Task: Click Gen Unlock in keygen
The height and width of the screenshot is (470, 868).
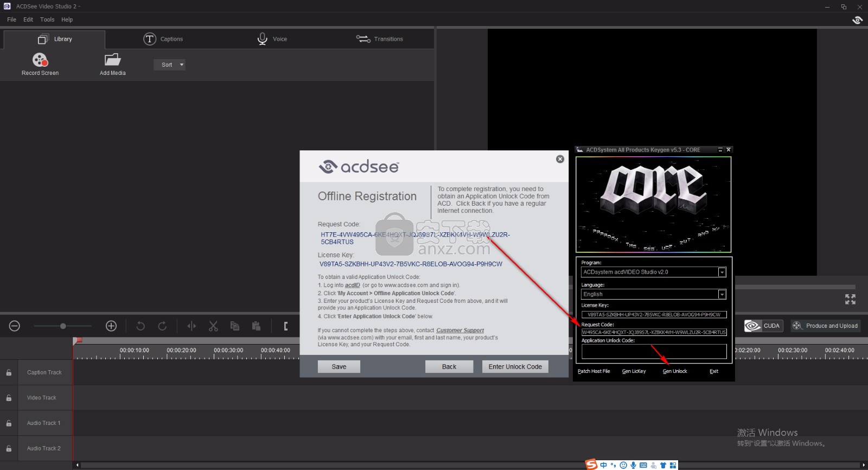Action: tap(675, 371)
